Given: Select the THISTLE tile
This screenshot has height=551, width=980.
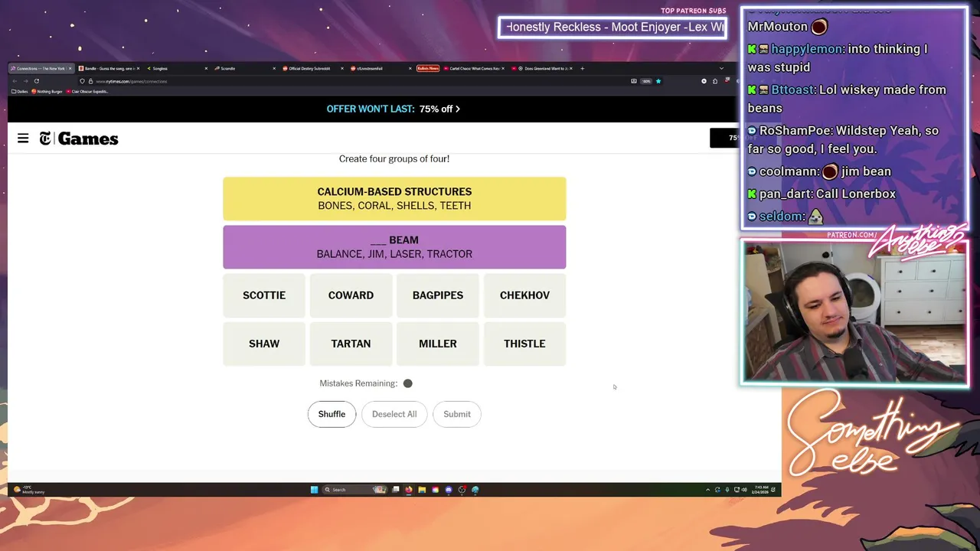Looking at the screenshot, I should click(x=524, y=344).
